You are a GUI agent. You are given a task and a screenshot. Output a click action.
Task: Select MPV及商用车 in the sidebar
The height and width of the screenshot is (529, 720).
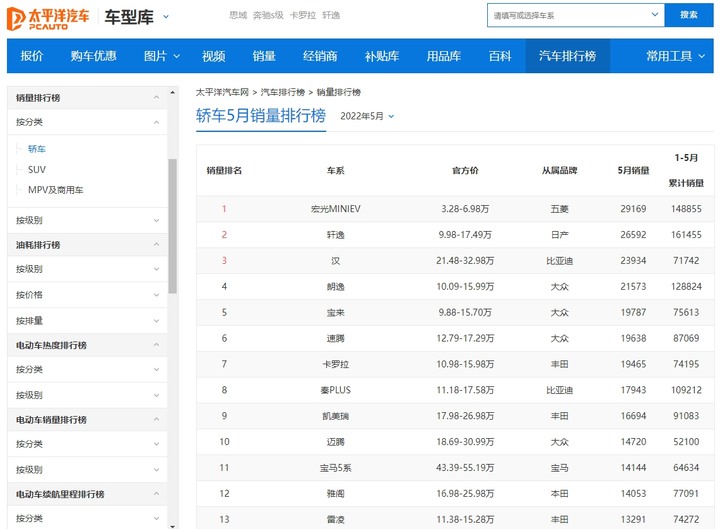pos(56,190)
